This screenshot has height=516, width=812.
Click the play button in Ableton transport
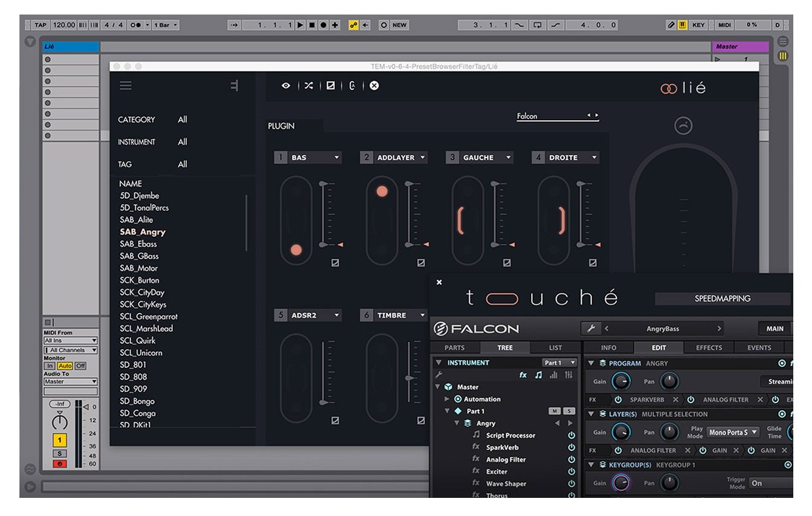[x=300, y=25]
